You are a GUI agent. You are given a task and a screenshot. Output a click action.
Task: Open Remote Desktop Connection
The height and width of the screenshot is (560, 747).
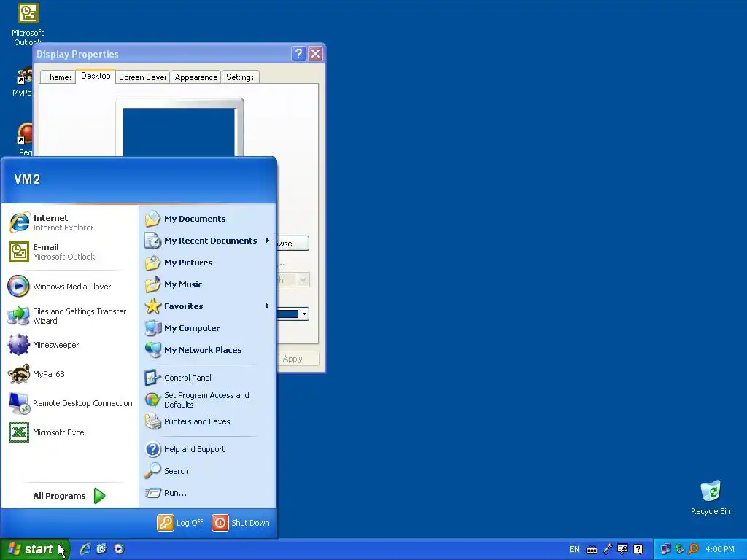(x=69, y=402)
